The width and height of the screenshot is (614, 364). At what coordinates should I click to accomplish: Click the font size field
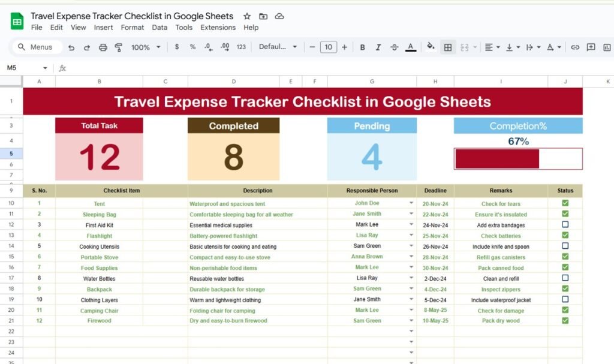(328, 47)
